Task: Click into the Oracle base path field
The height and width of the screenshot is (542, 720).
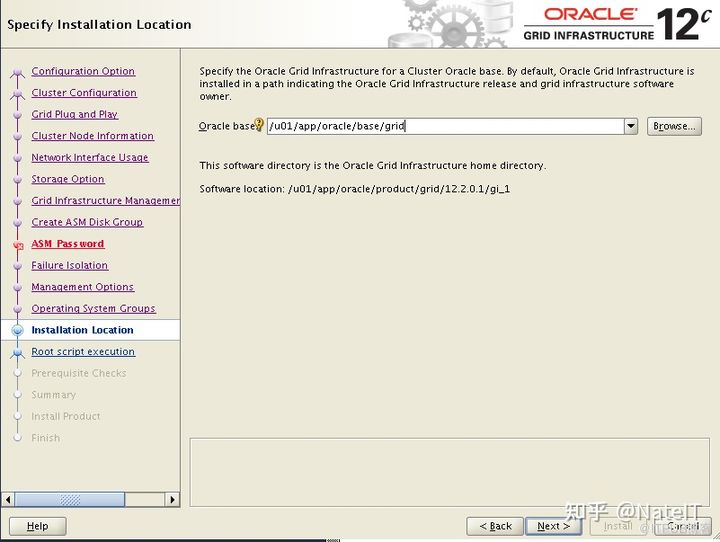Action: point(445,126)
